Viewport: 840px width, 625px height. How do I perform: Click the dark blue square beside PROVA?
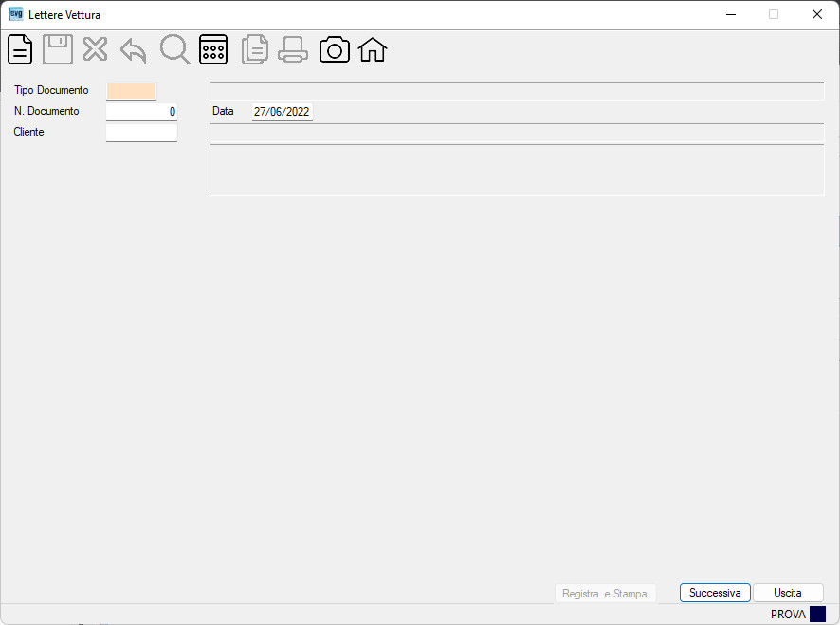tap(817, 614)
